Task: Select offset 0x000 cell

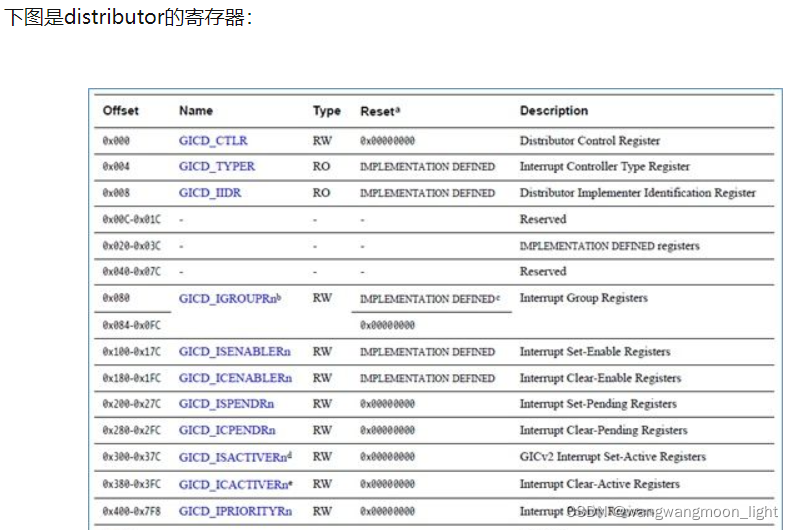Action: point(116,141)
